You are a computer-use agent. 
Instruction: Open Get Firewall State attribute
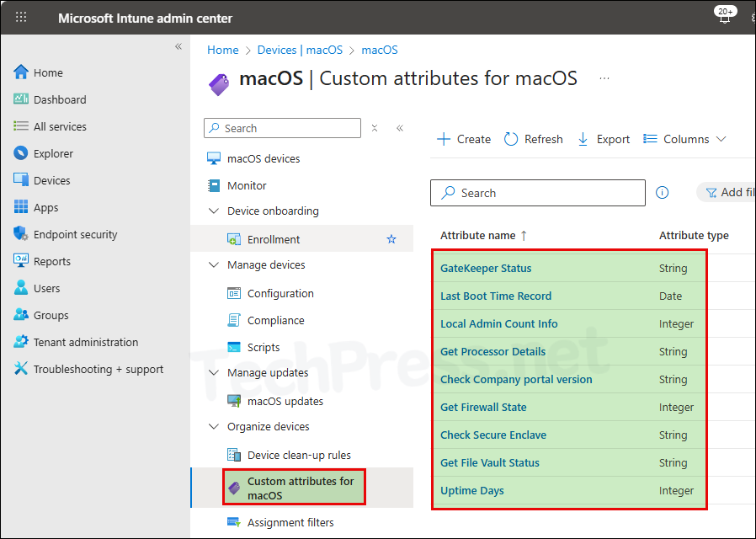[483, 407]
